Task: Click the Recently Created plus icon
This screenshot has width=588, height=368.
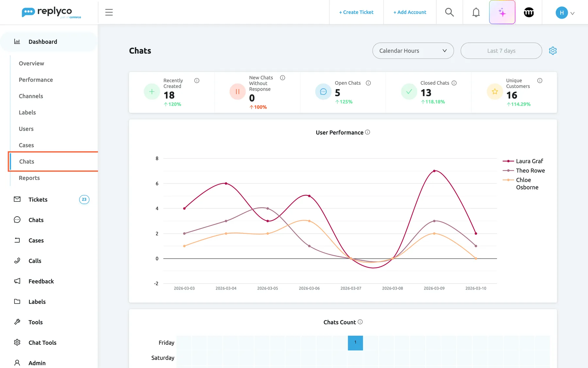Action: [x=152, y=92]
